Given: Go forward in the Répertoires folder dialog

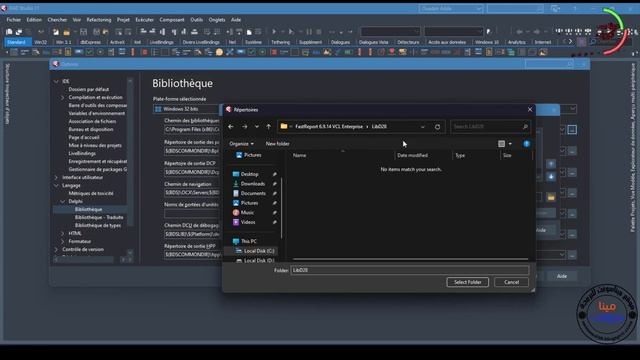Looking at the screenshot, I should click(x=244, y=127).
